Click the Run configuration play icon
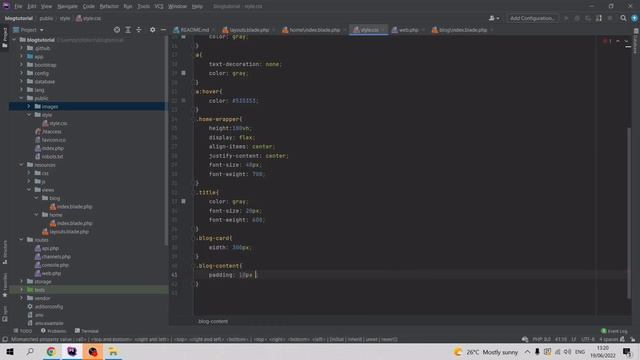640x360 pixels. click(x=566, y=18)
